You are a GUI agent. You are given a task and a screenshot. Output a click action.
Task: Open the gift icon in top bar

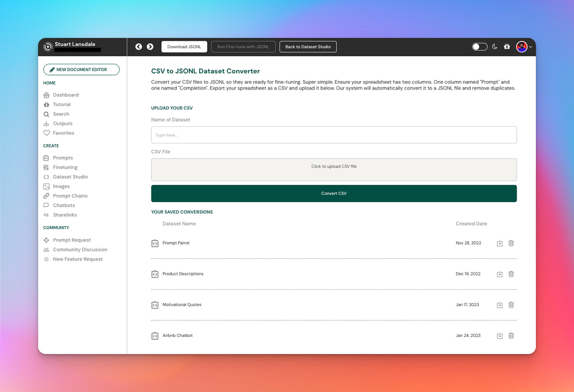pyautogui.click(x=507, y=46)
